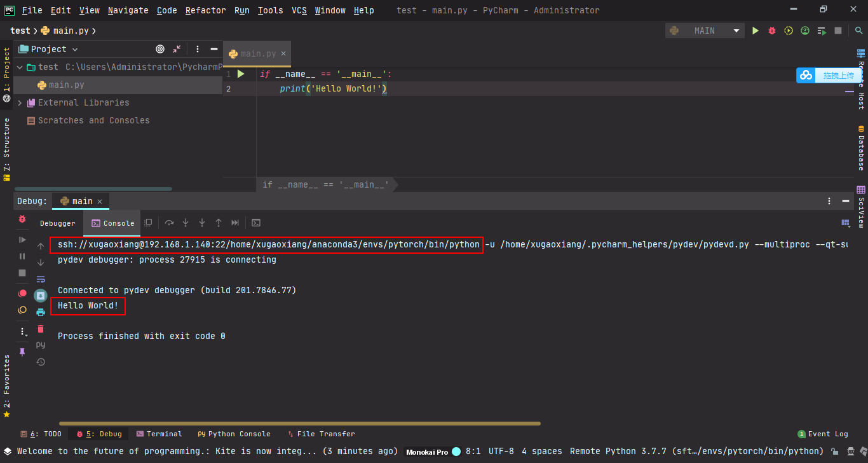Open the Project view dropdown

[48, 49]
